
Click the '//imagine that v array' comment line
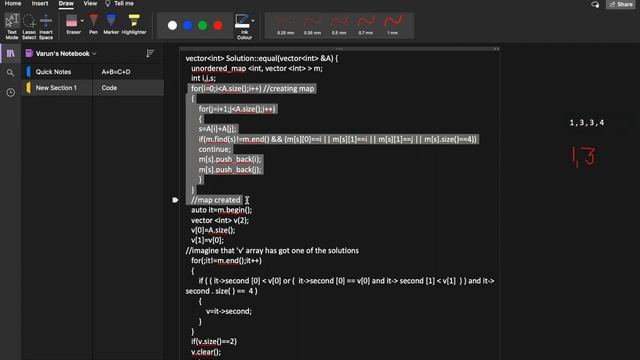pyautogui.click(x=272, y=251)
